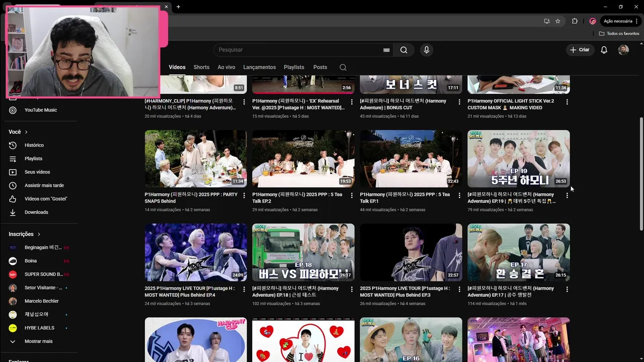644x362 pixels.
Task: Switch to the Vídeos tab
Action: click(x=177, y=67)
